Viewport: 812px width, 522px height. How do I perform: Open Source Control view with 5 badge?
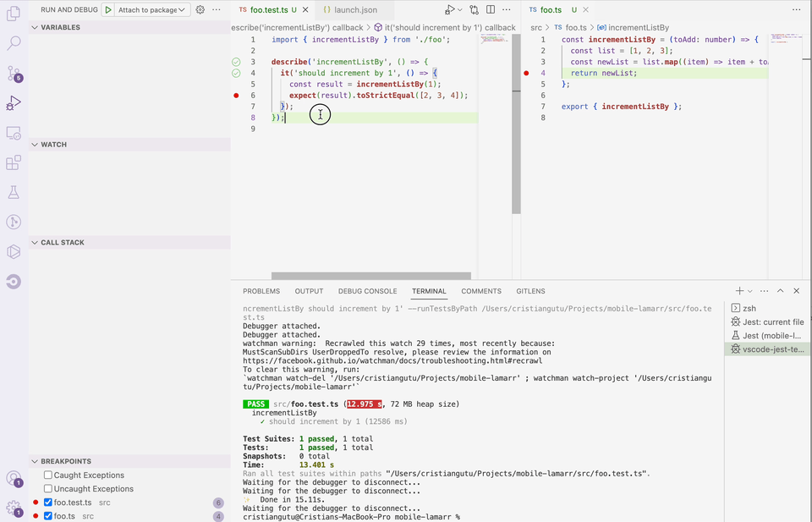pos(14,73)
